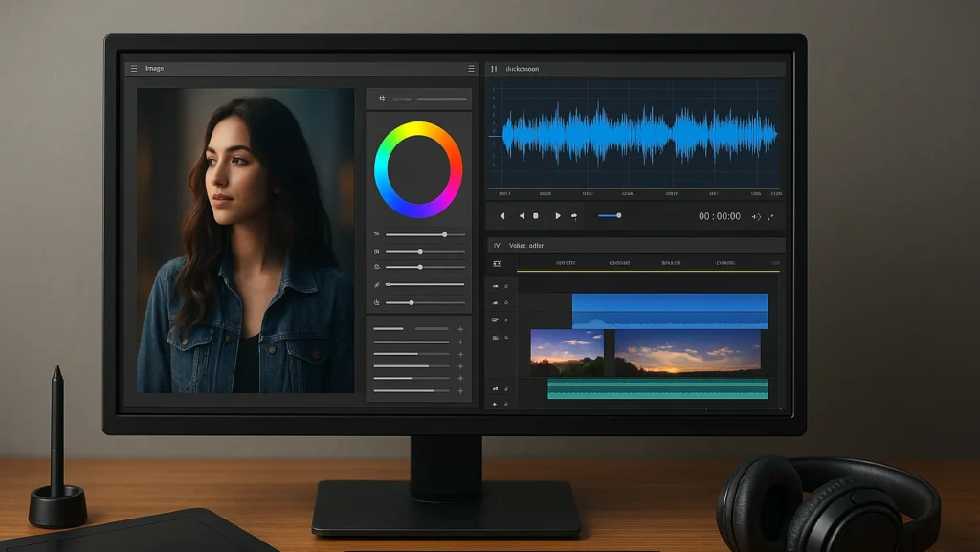The width and height of the screenshot is (980, 552).
Task: Click the Image panel title tab
Action: click(x=155, y=69)
